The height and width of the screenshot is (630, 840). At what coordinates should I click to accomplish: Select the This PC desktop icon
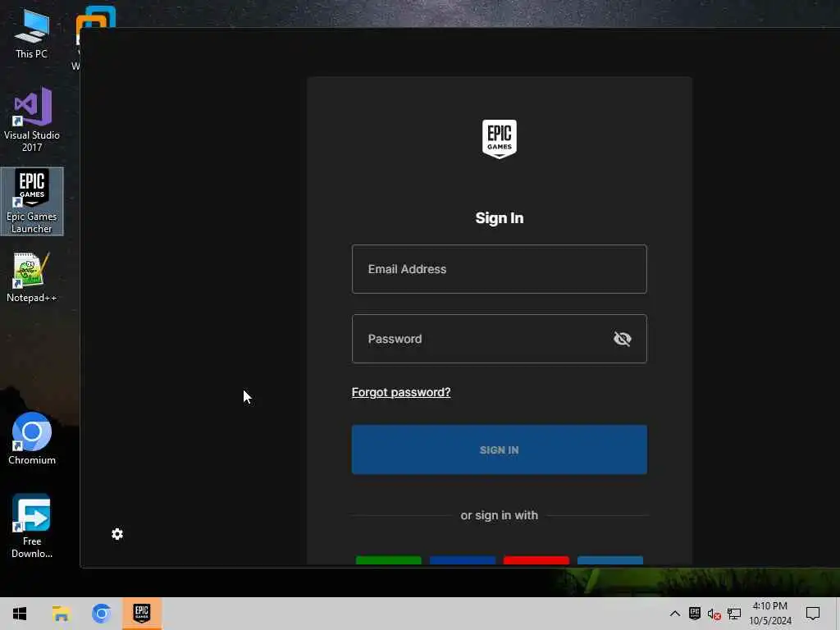pos(32,34)
